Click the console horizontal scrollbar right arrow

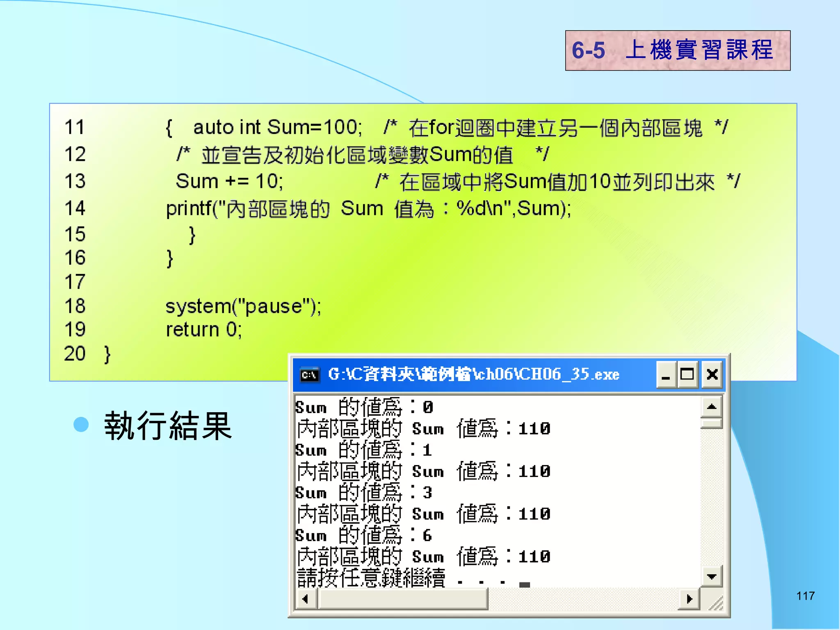tap(689, 599)
